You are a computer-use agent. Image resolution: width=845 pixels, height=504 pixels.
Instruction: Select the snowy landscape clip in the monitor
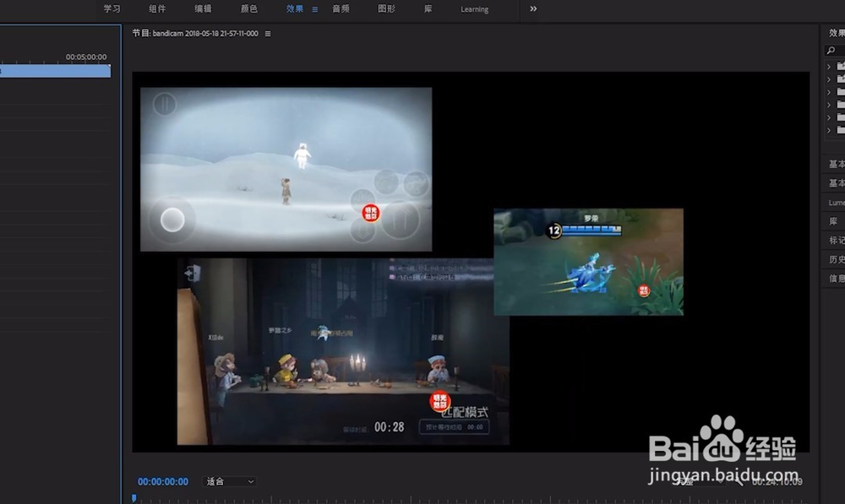pyautogui.click(x=286, y=169)
